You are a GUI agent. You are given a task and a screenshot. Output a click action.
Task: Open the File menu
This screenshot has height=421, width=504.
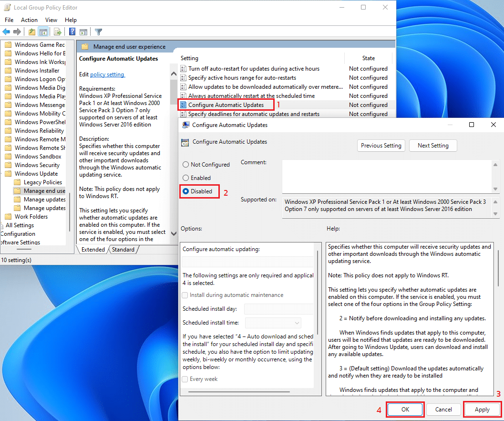coord(9,20)
